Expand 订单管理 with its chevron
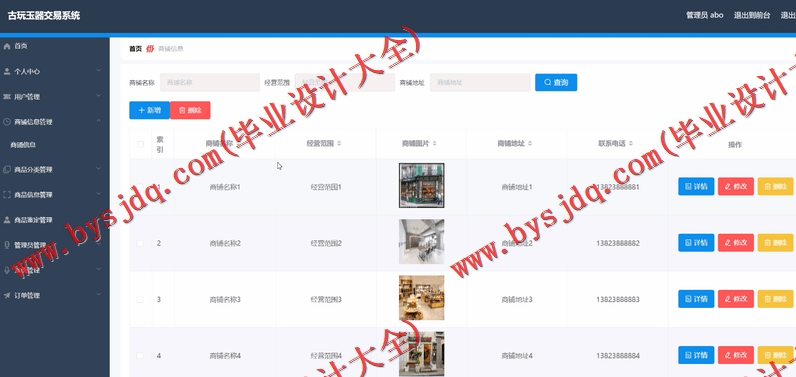Viewport: 796px width, 377px height. [98, 294]
